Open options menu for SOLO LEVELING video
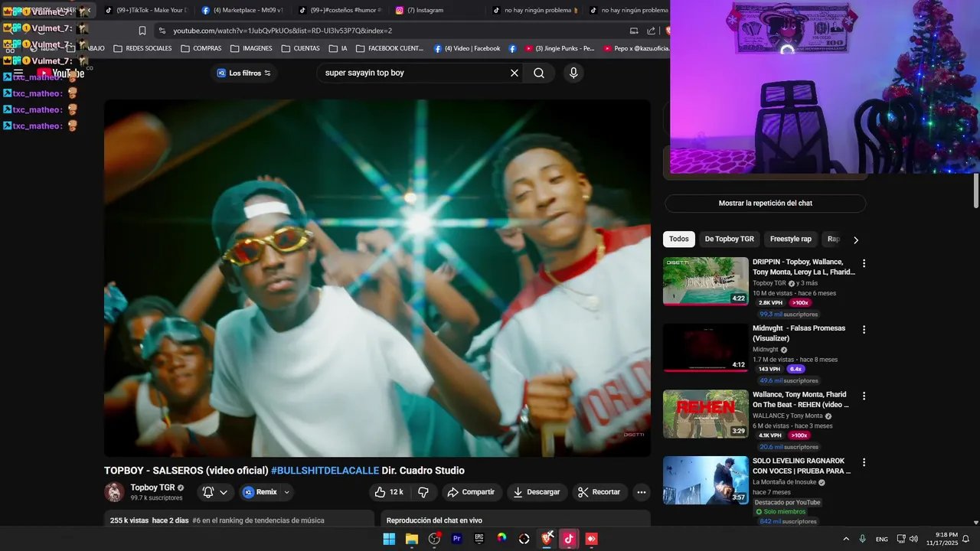Viewport: 980px width, 551px height. (x=864, y=463)
